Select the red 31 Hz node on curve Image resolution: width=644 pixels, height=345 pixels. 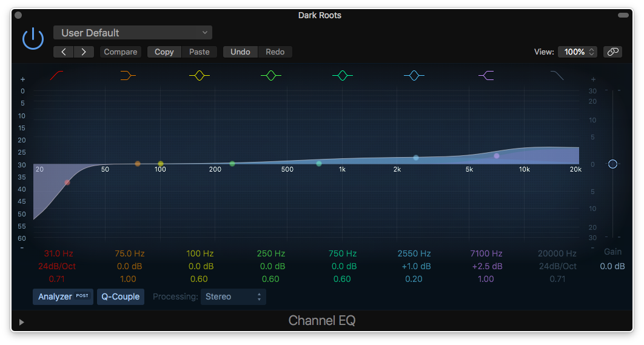point(67,183)
